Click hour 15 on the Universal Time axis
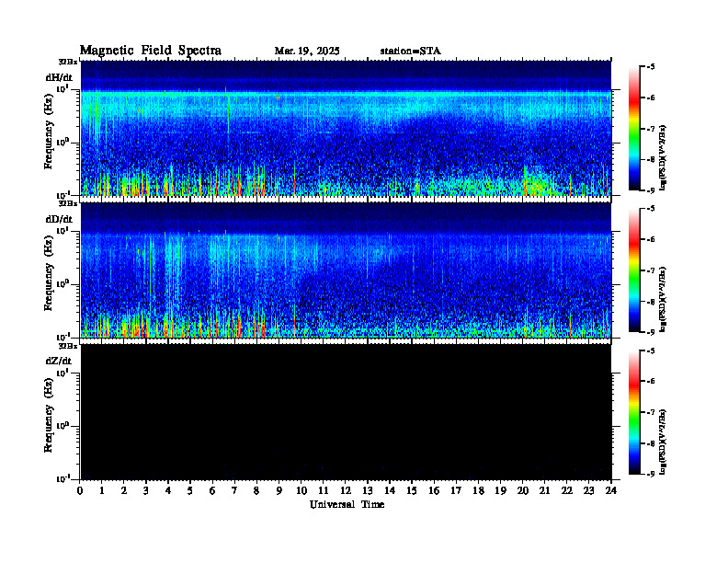The width and height of the screenshot is (728, 563). [x=412, y=490]
